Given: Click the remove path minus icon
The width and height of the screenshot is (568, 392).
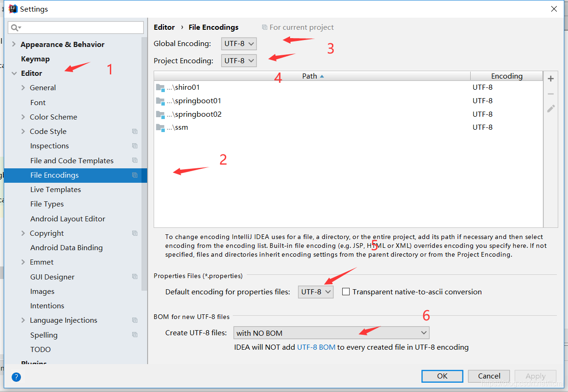Looking at the screenshot, I should click(551, 94).
